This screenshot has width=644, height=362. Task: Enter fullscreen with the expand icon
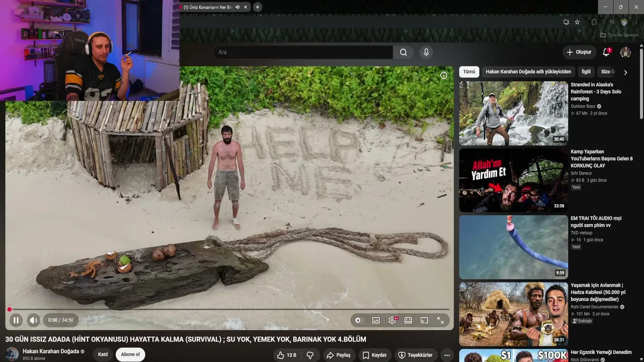(x=440, y=320)
